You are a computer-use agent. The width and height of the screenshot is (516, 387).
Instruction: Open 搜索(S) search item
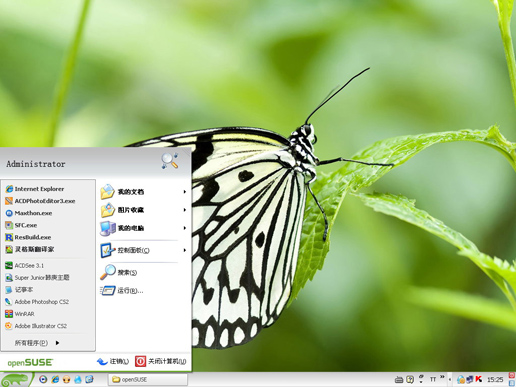(x=119, y=272)
